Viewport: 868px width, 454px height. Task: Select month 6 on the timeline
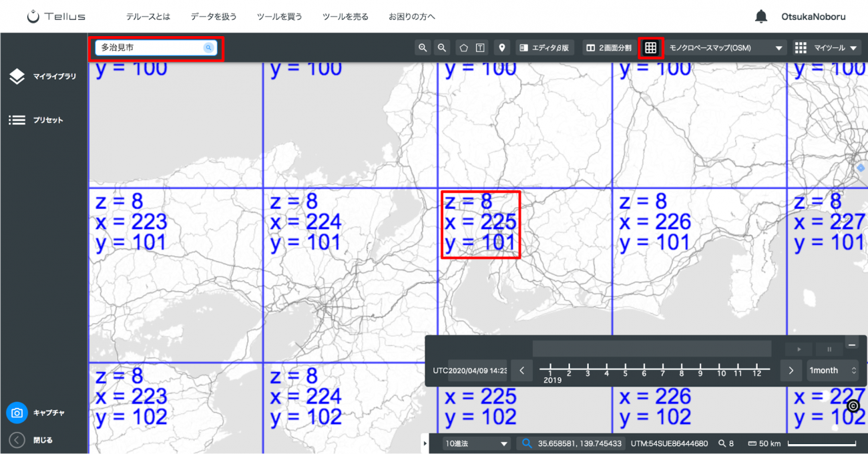pos(644,371)
